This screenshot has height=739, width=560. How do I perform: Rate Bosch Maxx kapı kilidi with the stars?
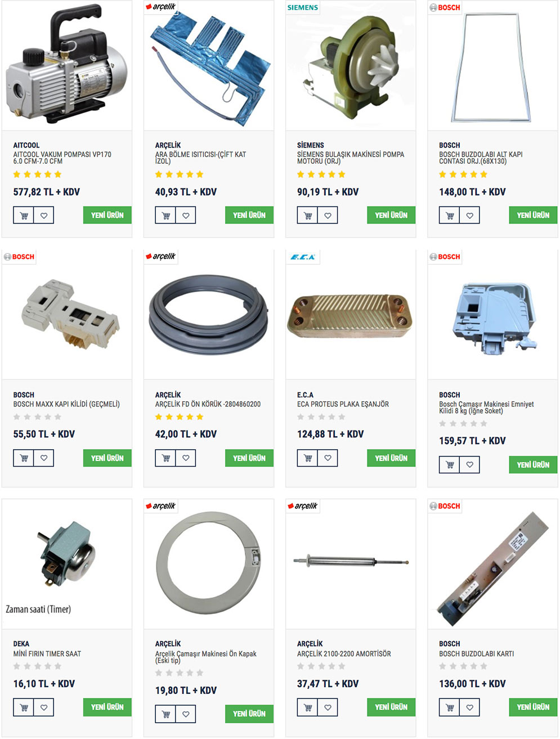pos(37,417)
